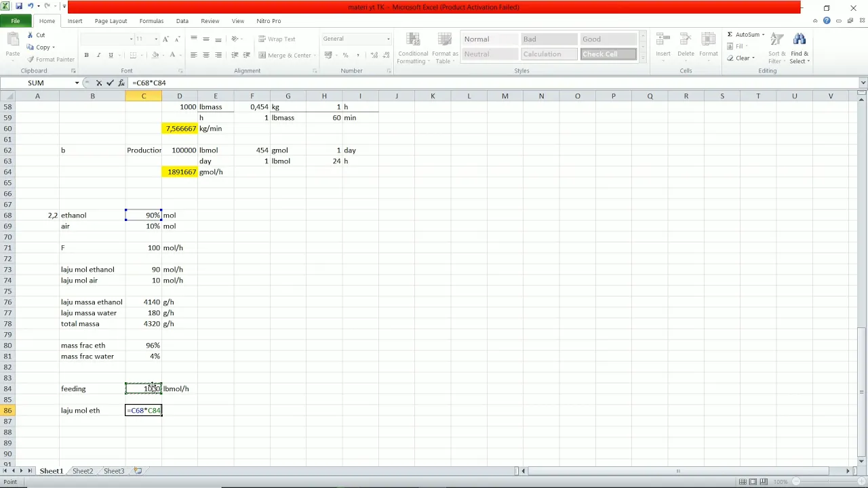Toggle Align Text Left
868x488 pixels.
(194, 55)
